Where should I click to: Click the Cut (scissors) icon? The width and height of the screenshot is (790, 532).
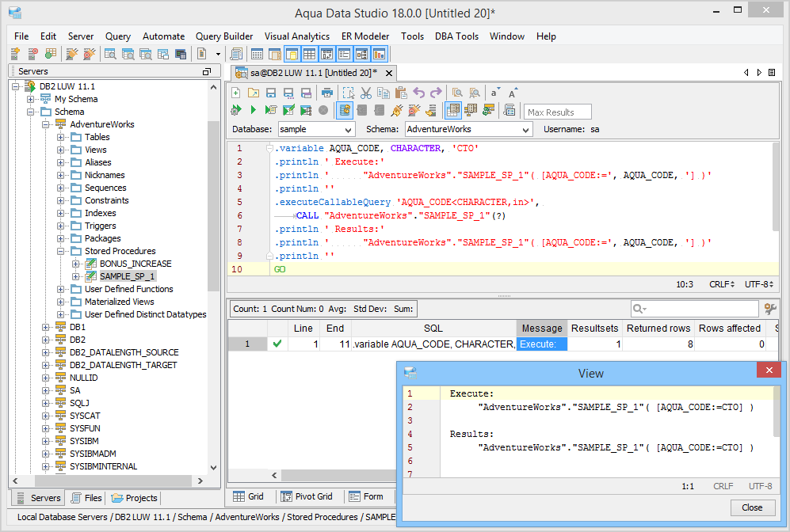pyautogui.click(x=365, y=93)
